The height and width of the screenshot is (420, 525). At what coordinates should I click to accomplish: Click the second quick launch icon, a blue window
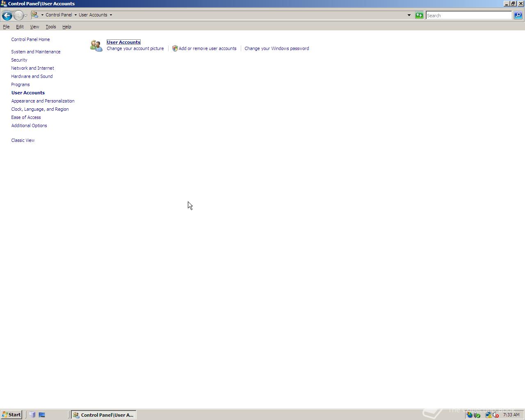(42, 415)
